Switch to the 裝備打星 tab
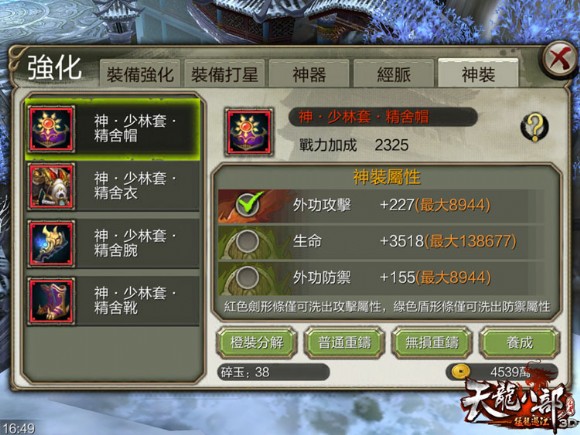 (225, 74)
